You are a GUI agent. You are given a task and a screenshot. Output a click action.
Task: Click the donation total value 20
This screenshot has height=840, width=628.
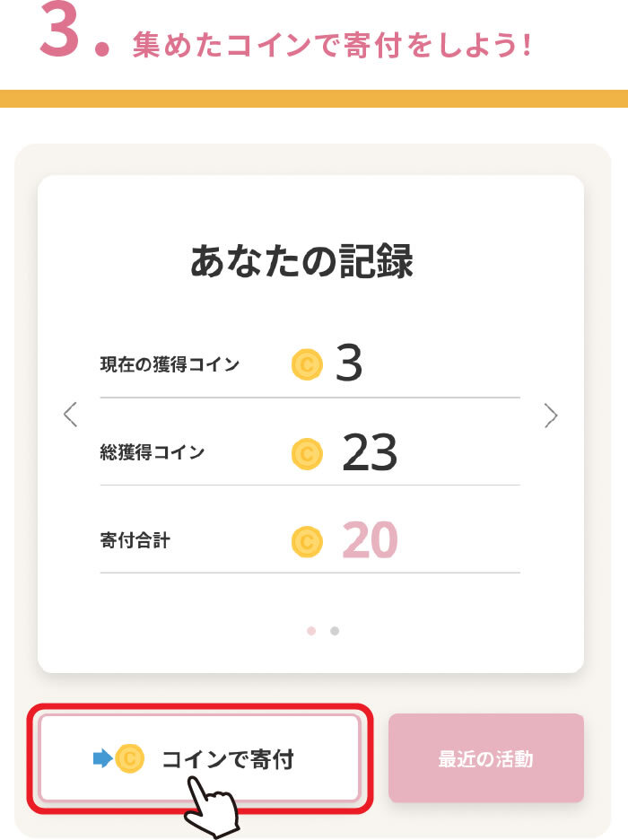(370, 541)
